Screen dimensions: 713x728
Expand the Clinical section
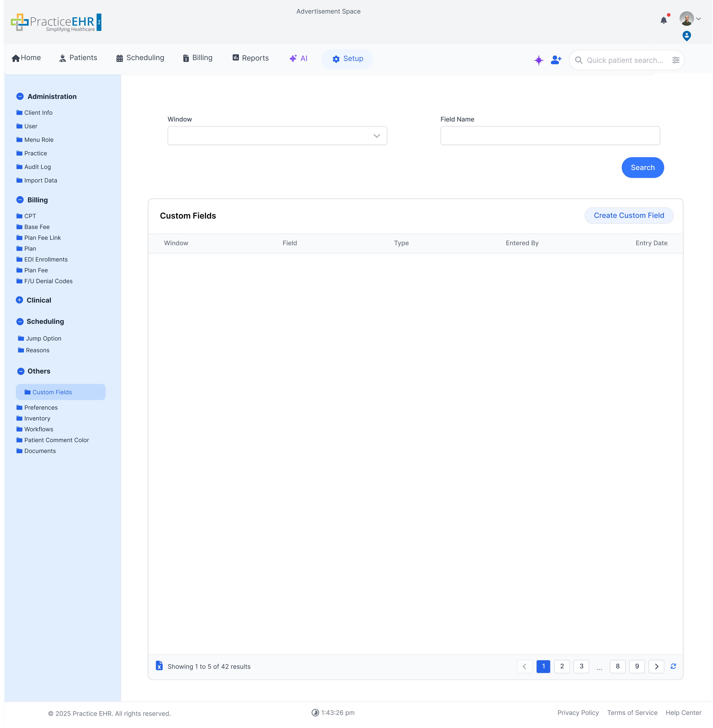20,300
